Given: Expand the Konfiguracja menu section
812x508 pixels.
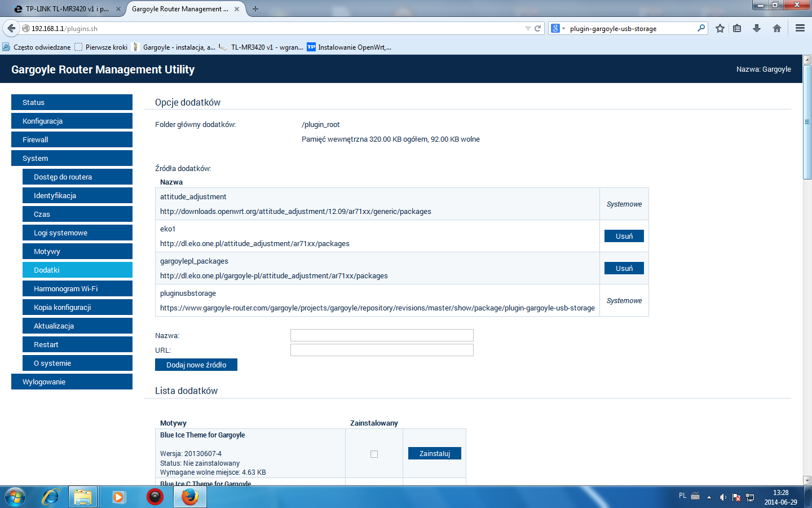Looking at the screenshot, I should pos(72,121).
